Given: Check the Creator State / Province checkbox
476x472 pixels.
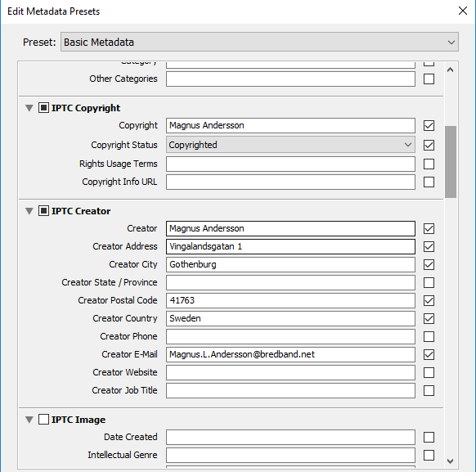Looking at the screenshot, I should pos(429,282).
